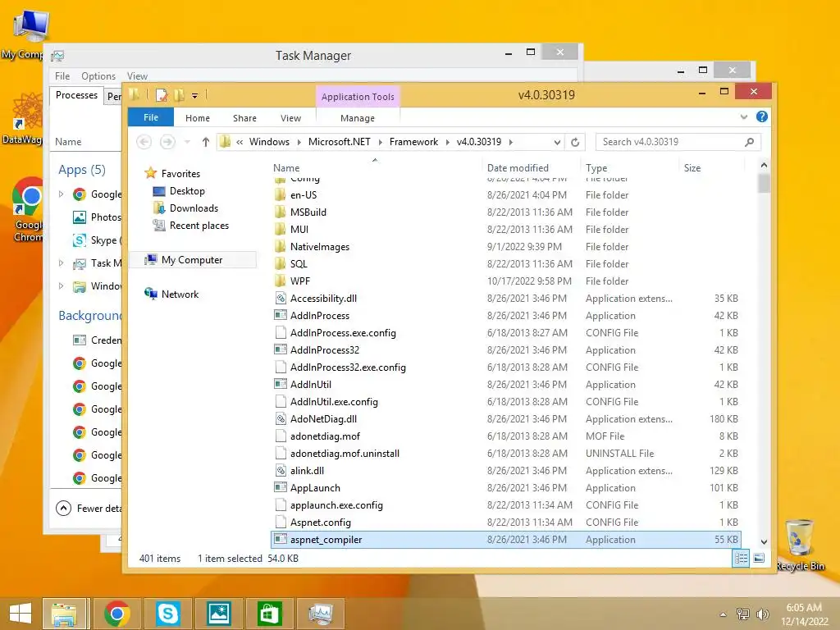Switch to the View ribbon tab
This screenshot has width=840, height=630.
point(290,118)
